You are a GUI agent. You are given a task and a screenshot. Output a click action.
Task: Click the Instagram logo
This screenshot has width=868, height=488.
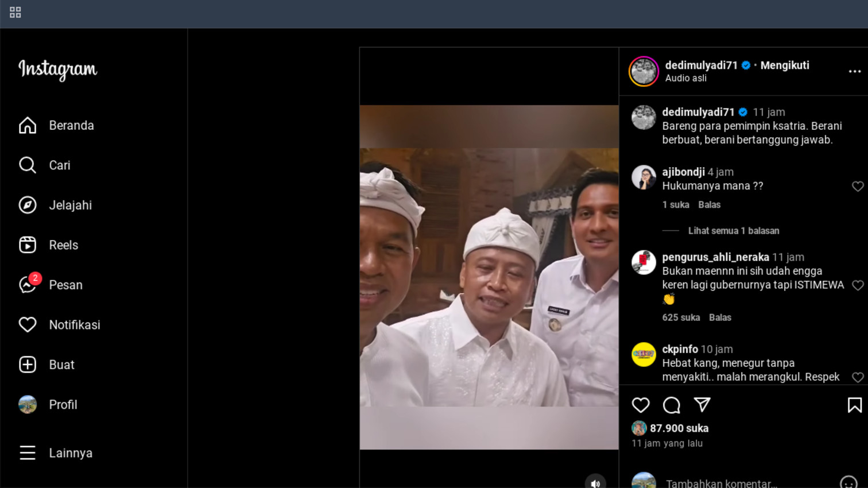point(58,69)
